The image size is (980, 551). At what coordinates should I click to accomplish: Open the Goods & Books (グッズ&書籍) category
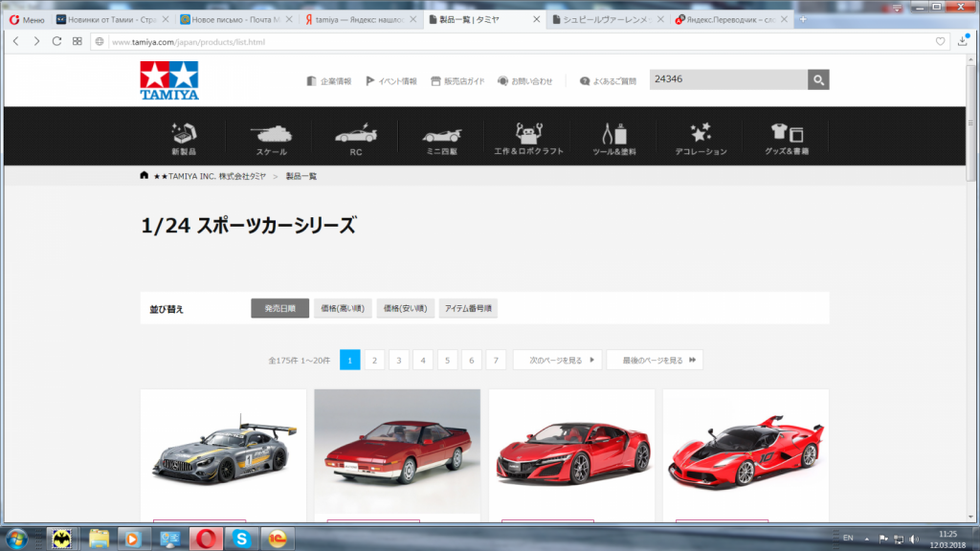point(787,138)
